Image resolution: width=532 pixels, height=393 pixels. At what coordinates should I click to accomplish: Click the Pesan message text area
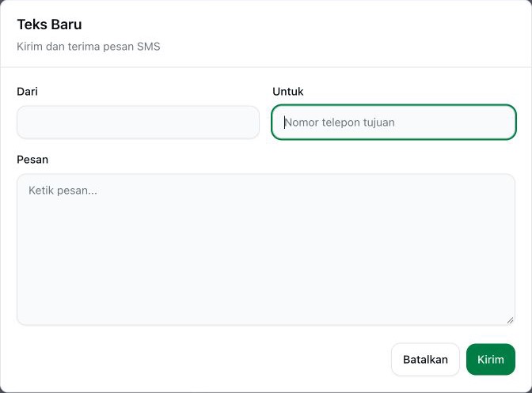pos(266,250)
